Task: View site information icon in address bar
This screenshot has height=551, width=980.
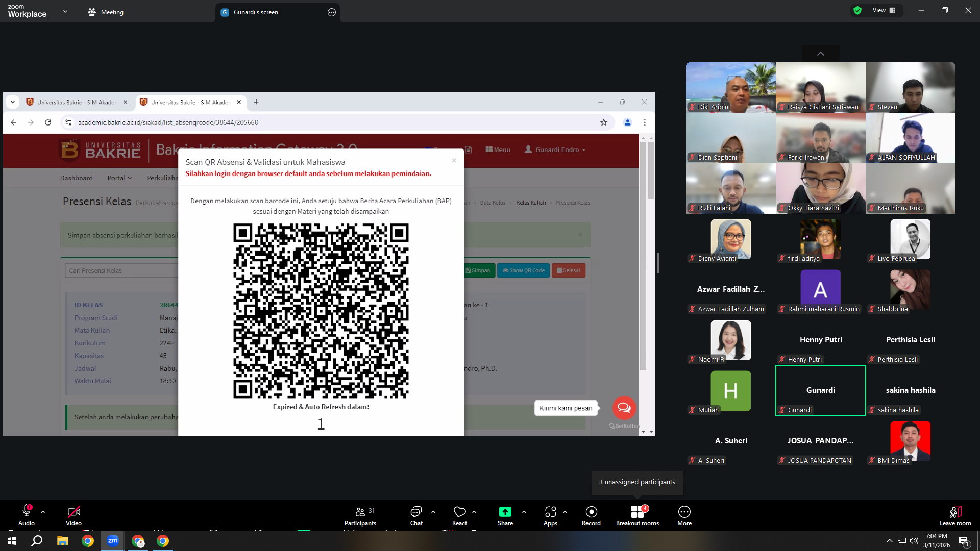Action: (x=68, y=122)
